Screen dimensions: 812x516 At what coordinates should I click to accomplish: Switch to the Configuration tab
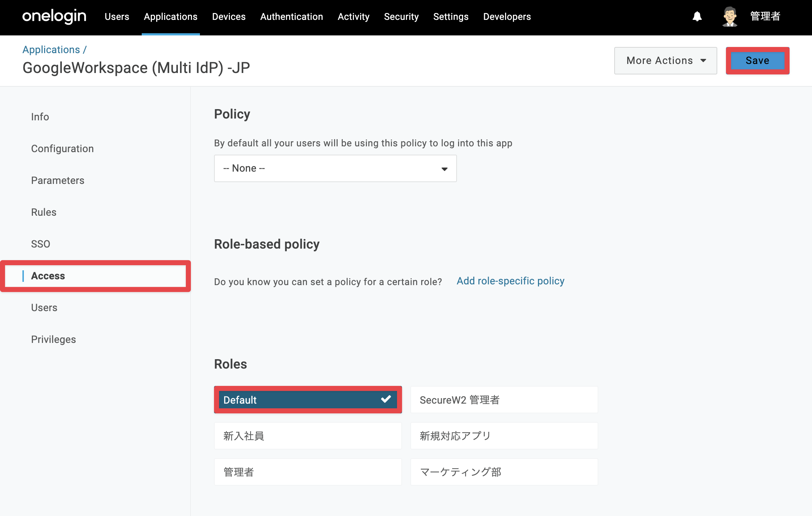pos(62,149)
